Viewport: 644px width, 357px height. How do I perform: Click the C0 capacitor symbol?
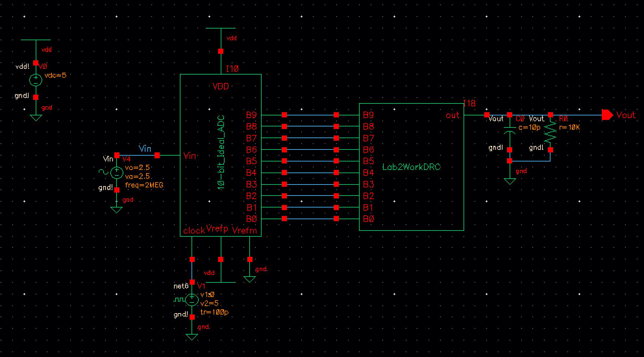[510, 131]
